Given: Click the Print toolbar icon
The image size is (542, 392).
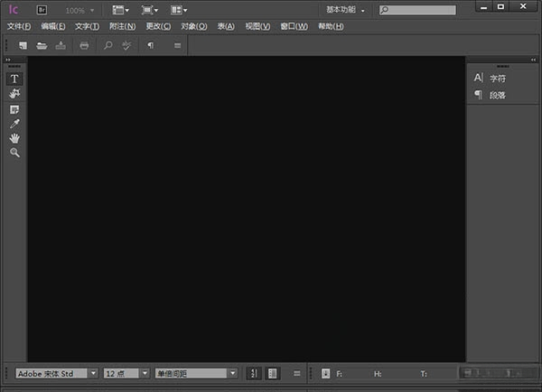Looking at the screenshot, I should [84, 45].
